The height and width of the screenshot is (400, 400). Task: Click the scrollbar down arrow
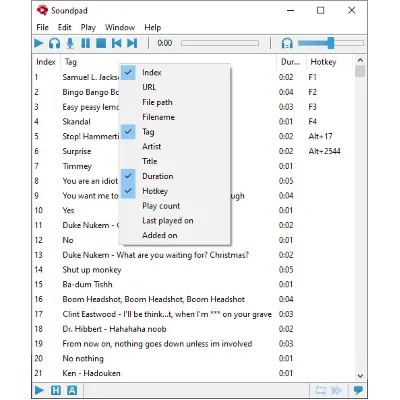pyautogui.click(x=360, y=376)
